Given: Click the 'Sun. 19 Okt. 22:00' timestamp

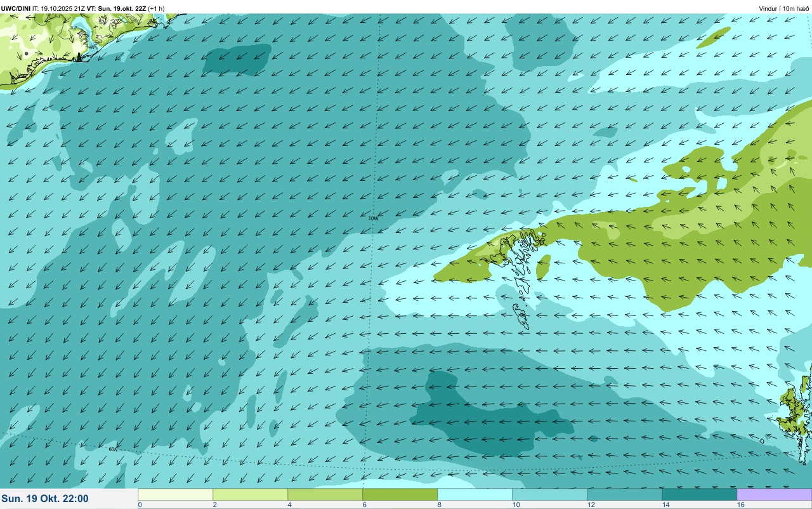Looking at the screenshot, I should [45, 499].
